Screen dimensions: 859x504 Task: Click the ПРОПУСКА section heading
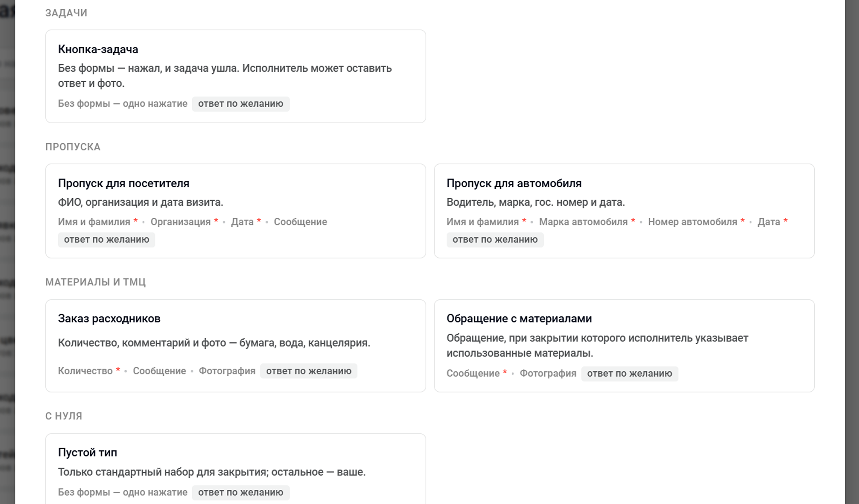coord(73,147)
